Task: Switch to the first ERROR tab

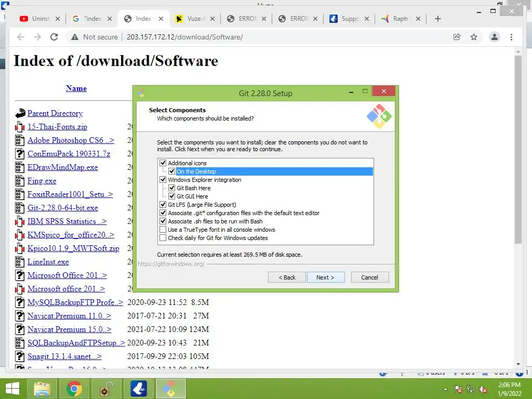Action: [246, 19]
